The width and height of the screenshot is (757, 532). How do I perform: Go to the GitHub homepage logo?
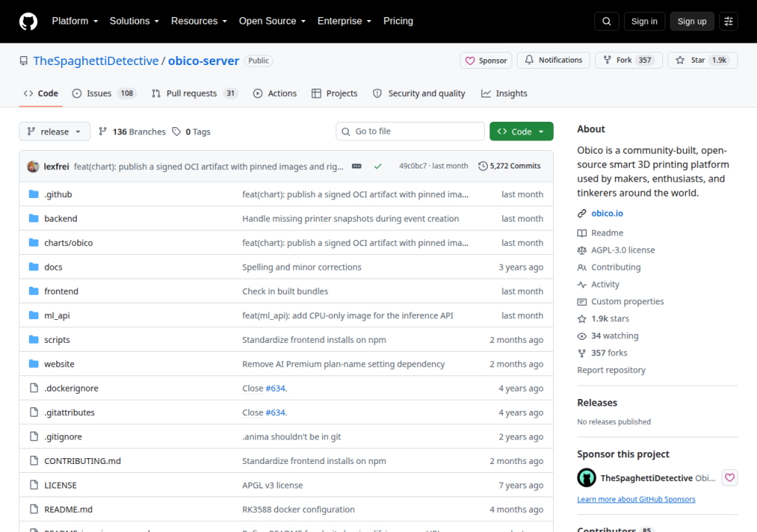coord(28,21)
